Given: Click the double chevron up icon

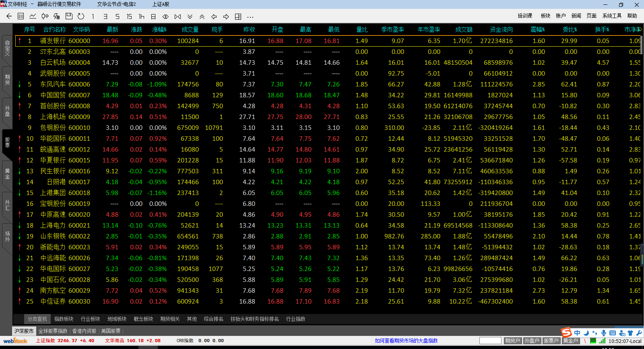Looking at the screenshot, I should click(202, 16).
